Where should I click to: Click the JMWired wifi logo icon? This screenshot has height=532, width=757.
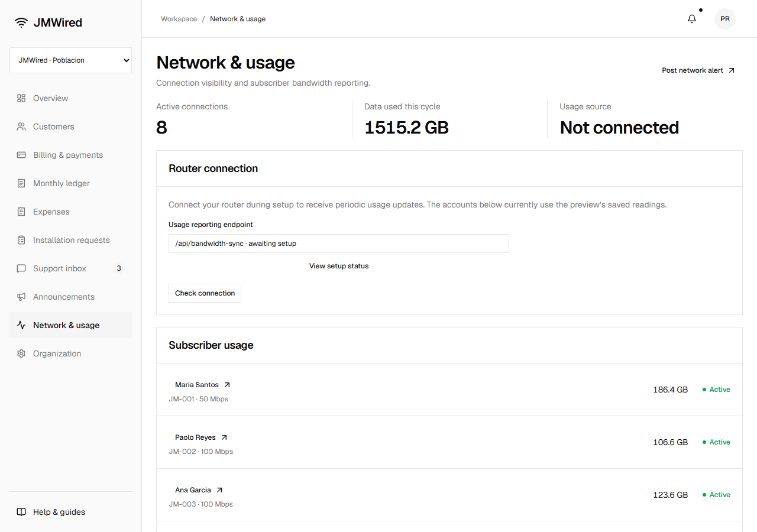(21, 23)
